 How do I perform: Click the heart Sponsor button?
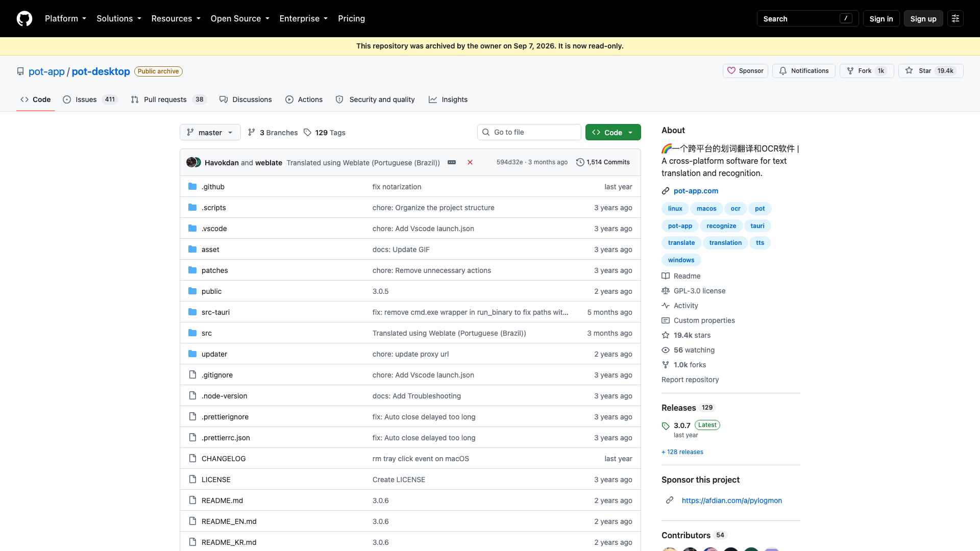tap(745, 71)
